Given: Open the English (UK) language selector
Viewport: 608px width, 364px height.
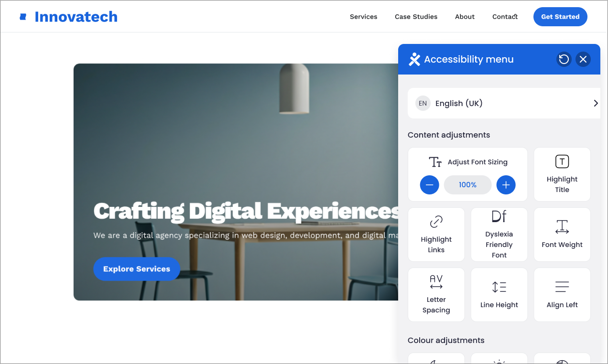Looking at the screenshot, I should pyautogui.click(x=504, y=103).
